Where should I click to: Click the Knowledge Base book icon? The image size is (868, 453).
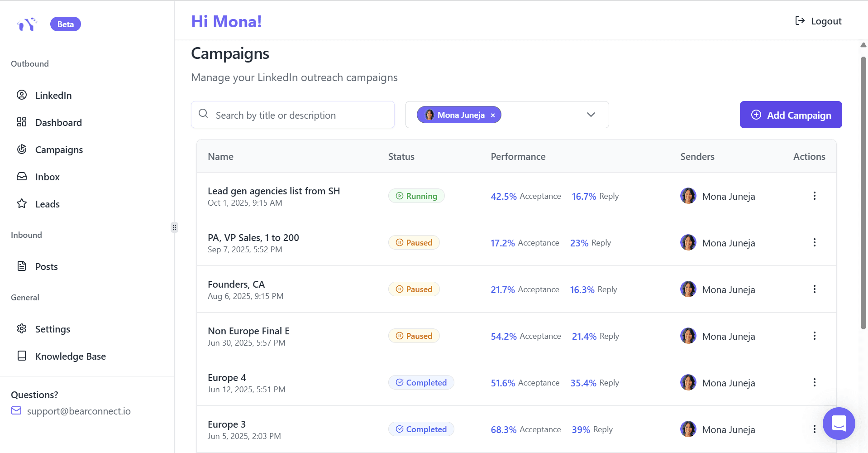[21, 356]
